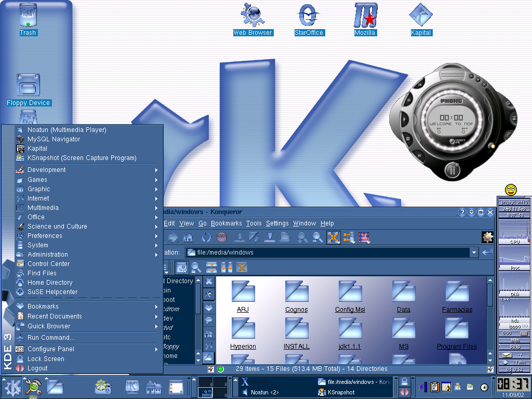The image size is (532, 399).
Task: Click the lock icon on the panel
Action: coord(404,381)
